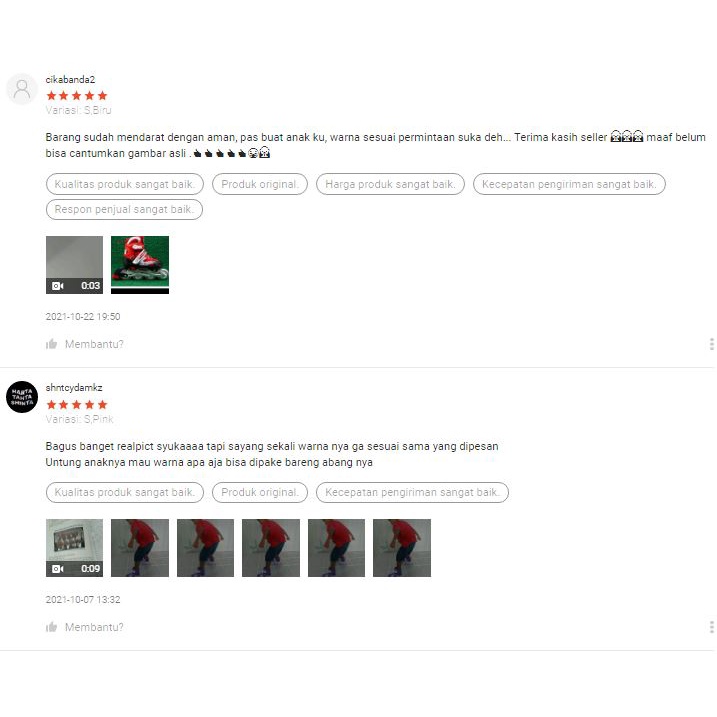Select 'Harga produk sangat baik.' tag

(391, 184)
